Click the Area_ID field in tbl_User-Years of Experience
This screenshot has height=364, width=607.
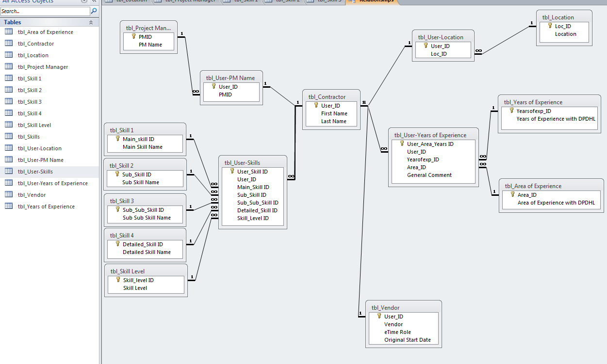point(416,167)
